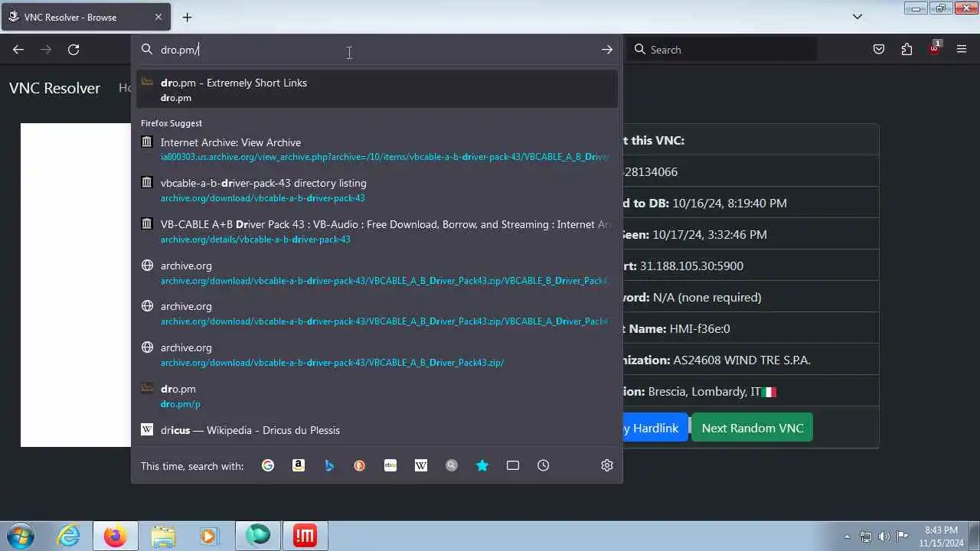
Task: Search with DuckDuckGo this time
Action: (x=360, y=465)
